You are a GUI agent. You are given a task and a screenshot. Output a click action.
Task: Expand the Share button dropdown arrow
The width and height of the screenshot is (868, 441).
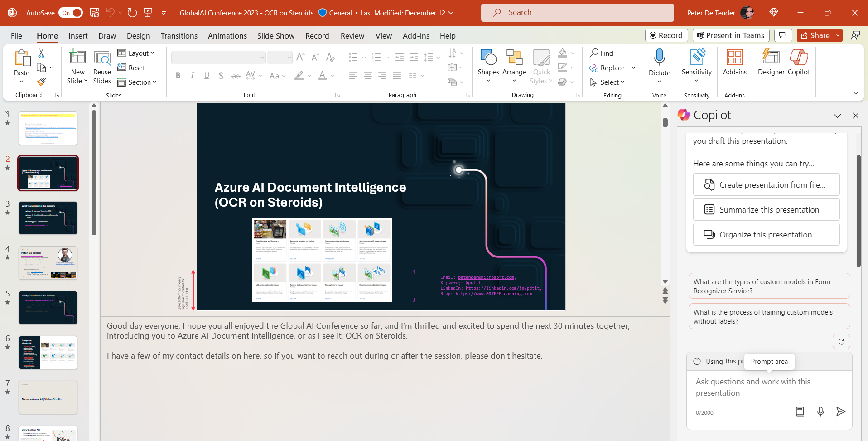click(838, 35)
